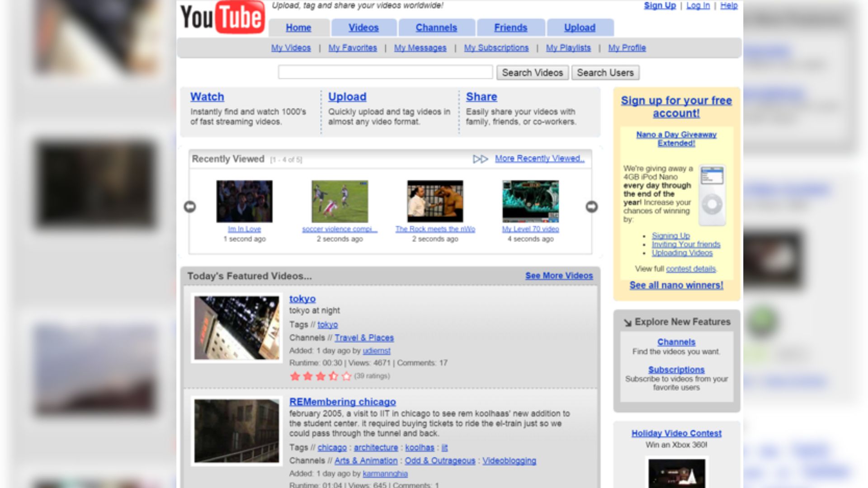Click the Signing Up bullet link
868x488 pixels.
(671, 235)
